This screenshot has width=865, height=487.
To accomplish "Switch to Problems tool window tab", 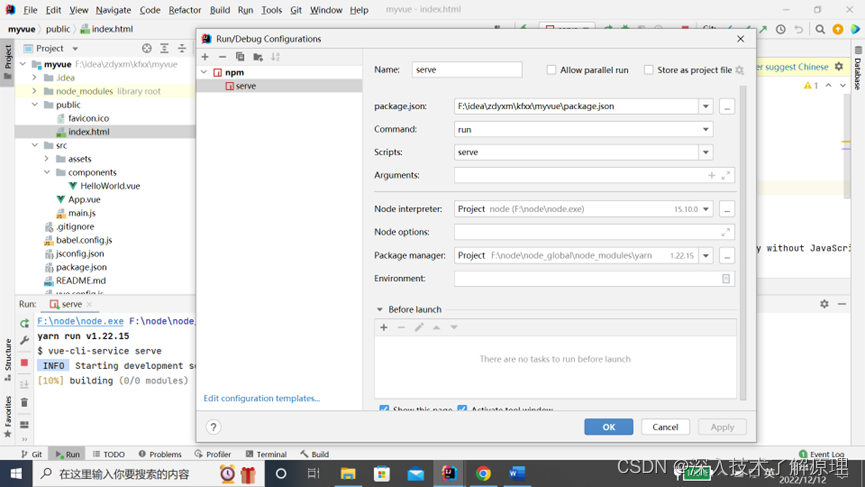I will coord(159,454).
